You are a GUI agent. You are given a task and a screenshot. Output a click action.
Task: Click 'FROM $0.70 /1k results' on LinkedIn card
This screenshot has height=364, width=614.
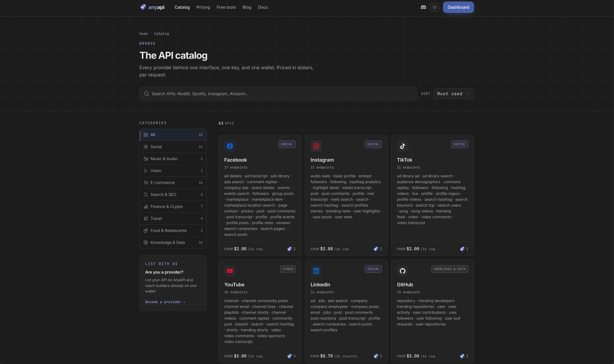tap(334, 356)
